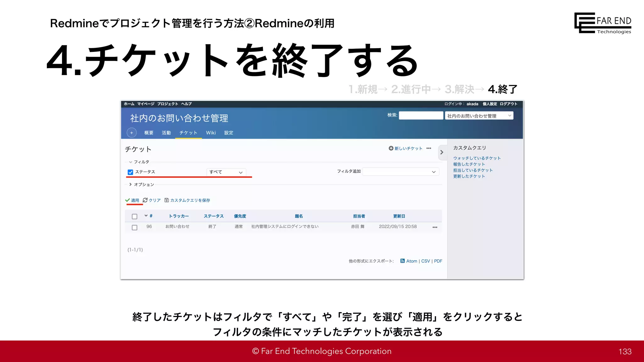Click the 社内のお問い合わせ管理 project title

click(179, 118)
